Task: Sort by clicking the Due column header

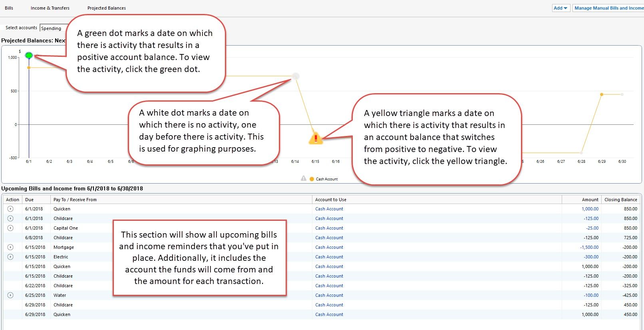Action: 30,200
